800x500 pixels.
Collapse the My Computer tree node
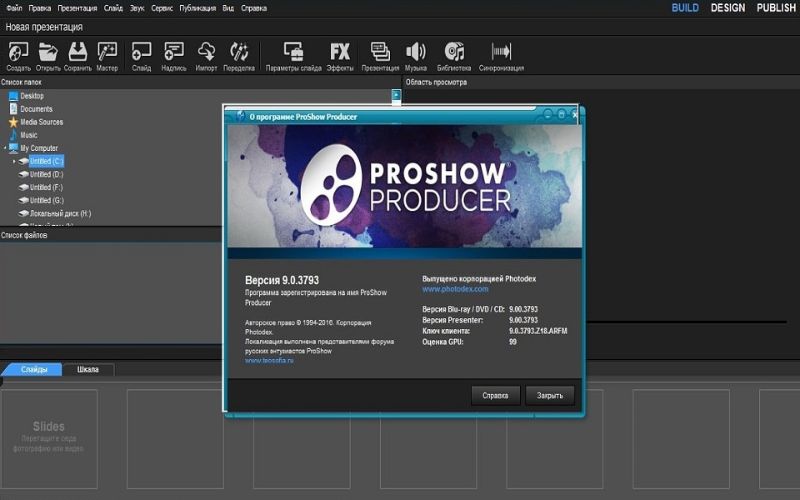[4, 148]
